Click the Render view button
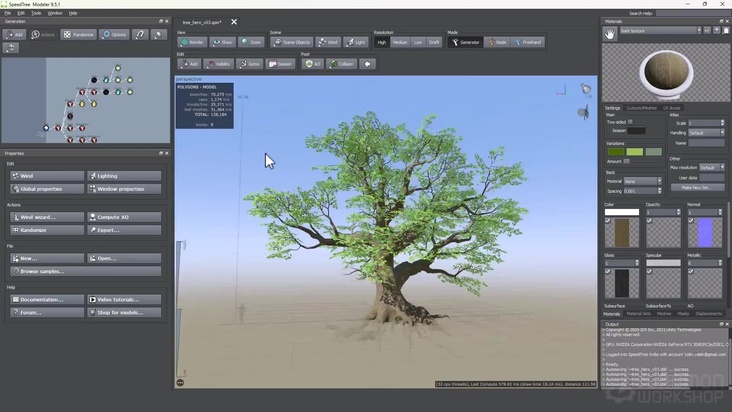Viewport: 732px width, 412px height. click(191, 42)
